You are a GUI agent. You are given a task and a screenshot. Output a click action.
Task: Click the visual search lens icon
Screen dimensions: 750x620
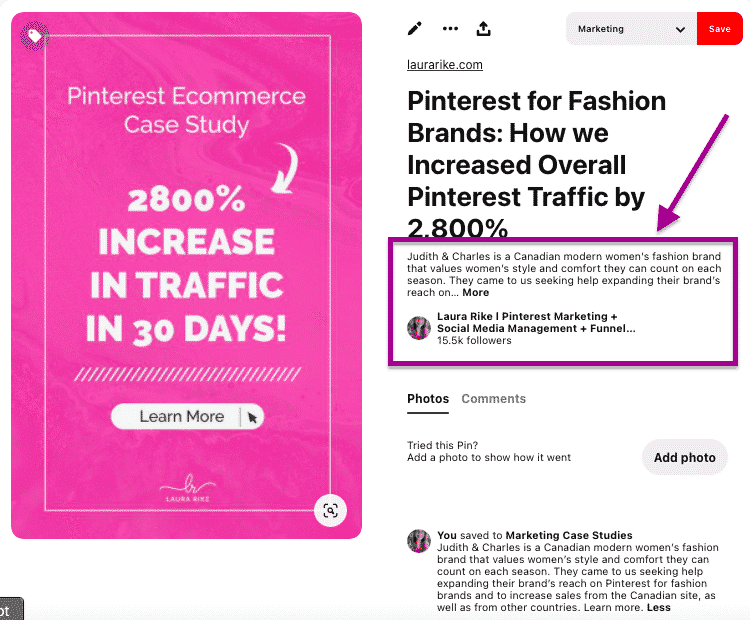tap(331, 510)
